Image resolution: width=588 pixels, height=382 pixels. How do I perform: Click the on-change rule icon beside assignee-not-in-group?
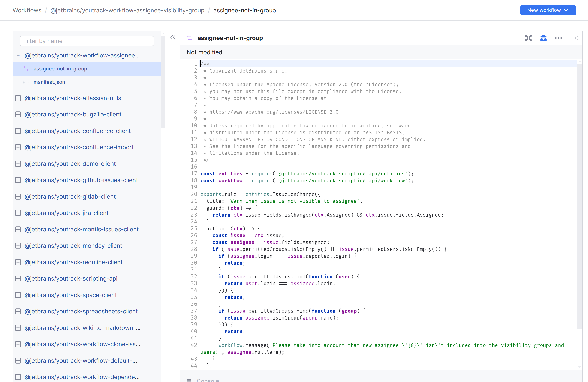(26, 69)
